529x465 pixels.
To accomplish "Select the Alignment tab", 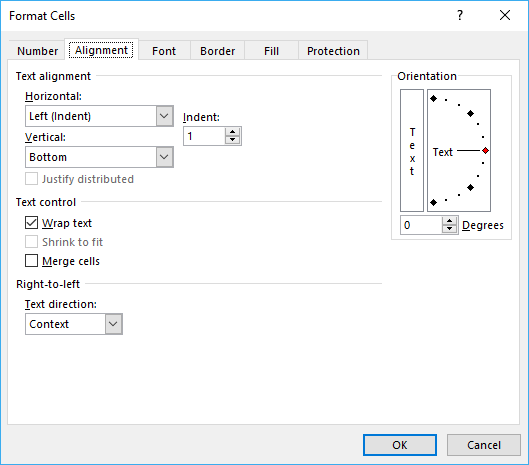I will 101,50.
